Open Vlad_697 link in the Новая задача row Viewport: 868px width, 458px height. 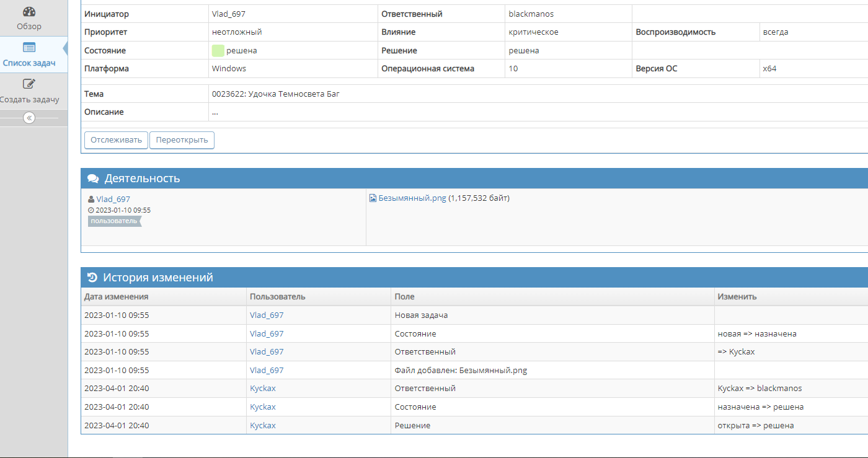267,315
